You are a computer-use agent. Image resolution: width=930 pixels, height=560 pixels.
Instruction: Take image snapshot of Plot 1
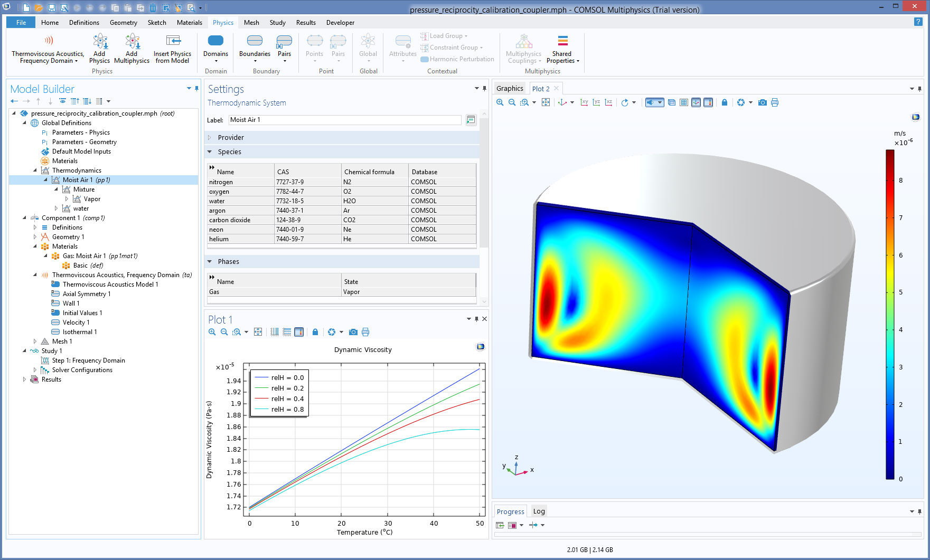pyautogui.click(x=353, y=332)
